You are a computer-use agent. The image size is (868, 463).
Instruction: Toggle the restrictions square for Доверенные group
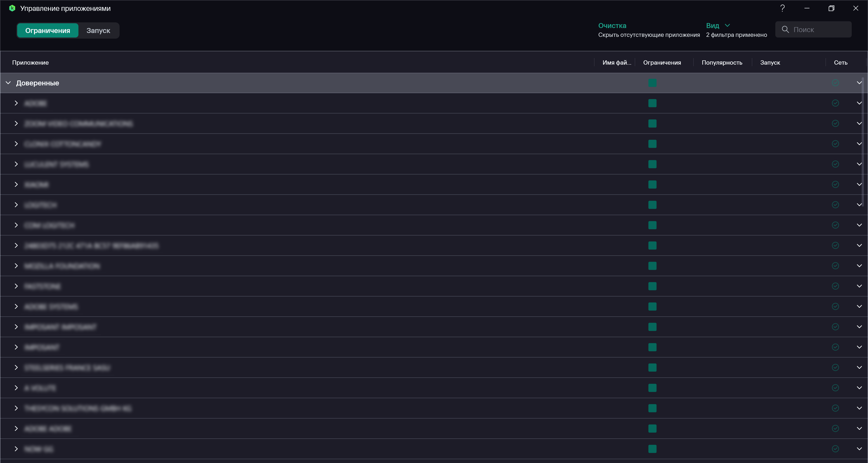(652, 83)
